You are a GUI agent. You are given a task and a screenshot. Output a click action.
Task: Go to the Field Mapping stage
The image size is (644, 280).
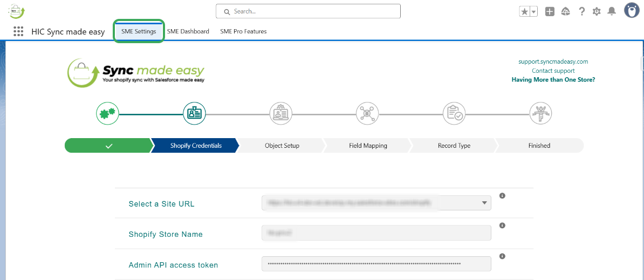(368, 146)
